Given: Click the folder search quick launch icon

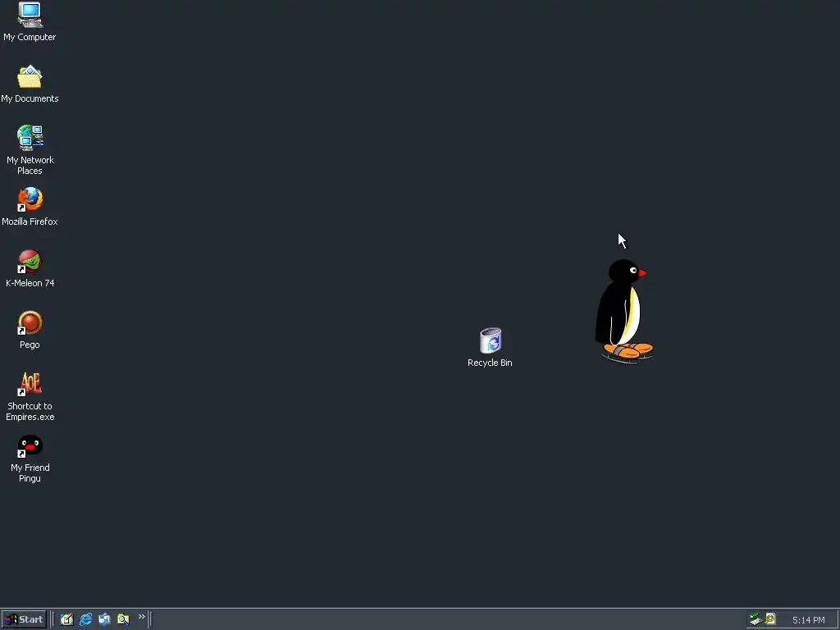Looking at the screenshot, I should tap(123, 619).
